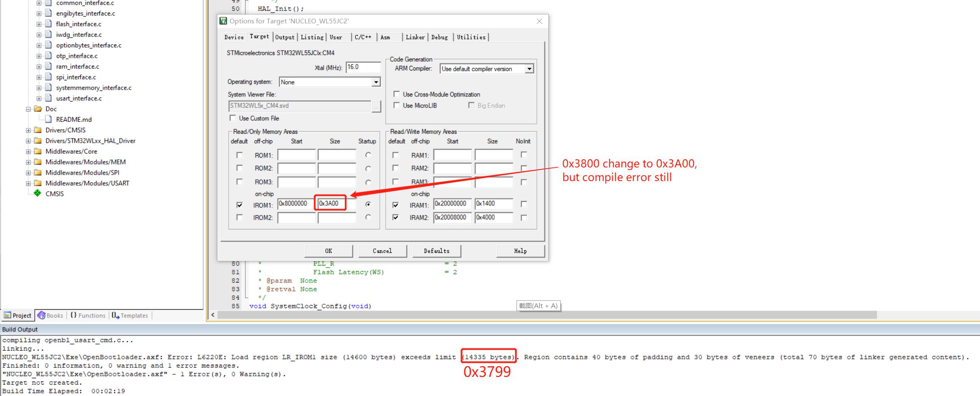Expand Drivers/CMSIS folder
Viewport: 980px width, 396px height.
28,130
